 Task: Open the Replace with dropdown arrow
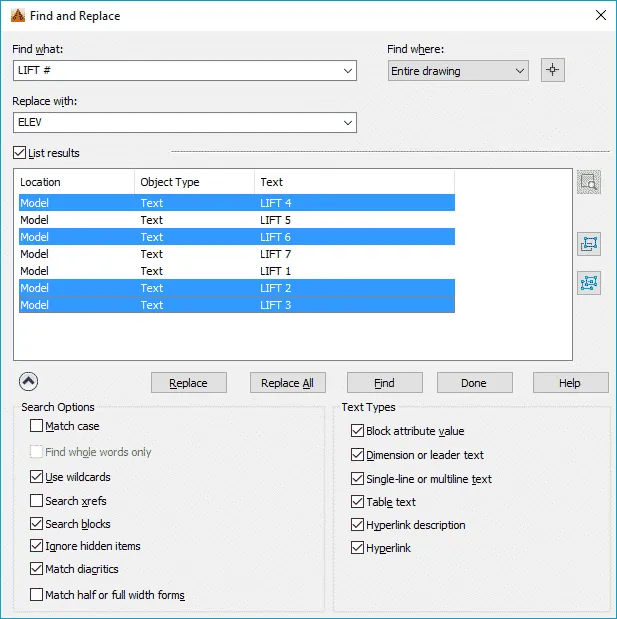coord(347,122)
